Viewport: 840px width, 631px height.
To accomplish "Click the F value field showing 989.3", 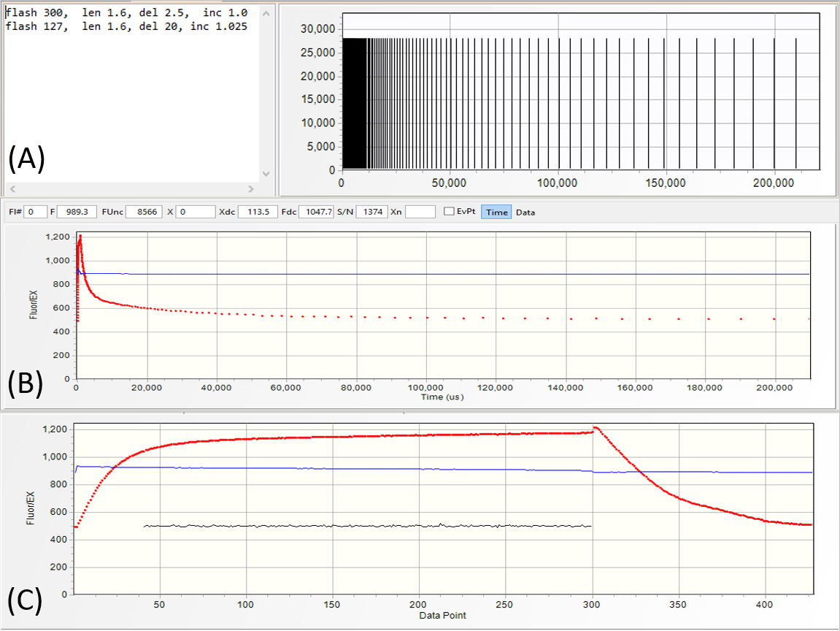I will [x=77, y=212].
